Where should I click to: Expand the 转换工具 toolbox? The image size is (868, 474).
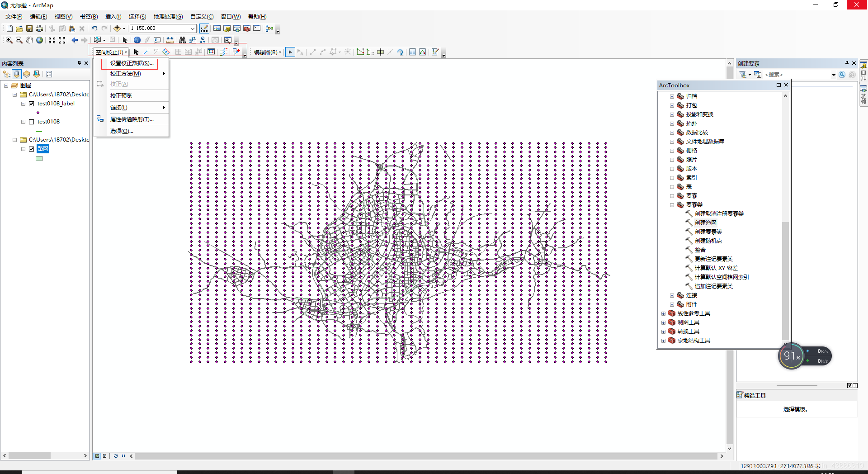point(663,332)
